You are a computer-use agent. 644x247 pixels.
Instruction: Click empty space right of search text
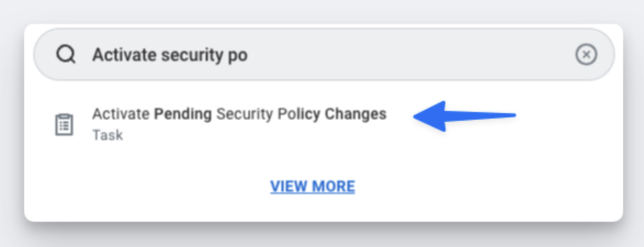click(411, 55)
